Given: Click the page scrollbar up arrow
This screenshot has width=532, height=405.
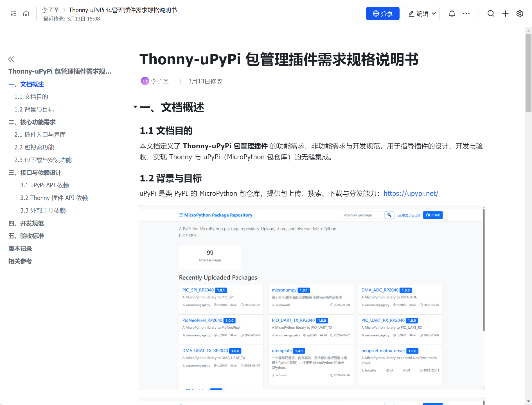Looking at the screenshot, I should (528, 31).
